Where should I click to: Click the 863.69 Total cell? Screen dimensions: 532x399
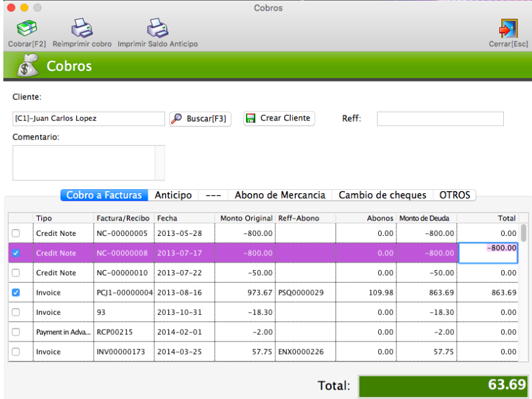tap(487, 293)
